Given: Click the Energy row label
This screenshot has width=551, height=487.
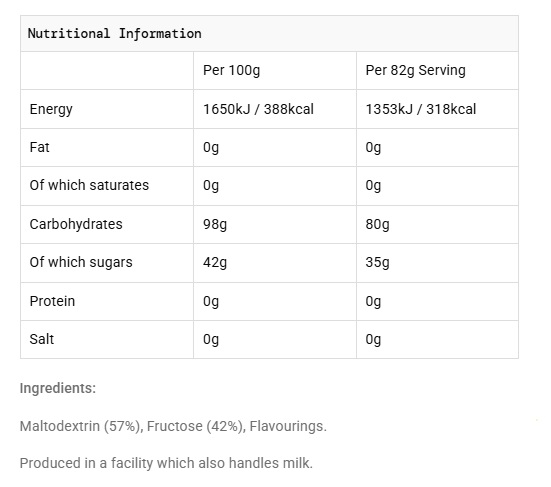Looking at the screenshot, I should click(51, 109).
